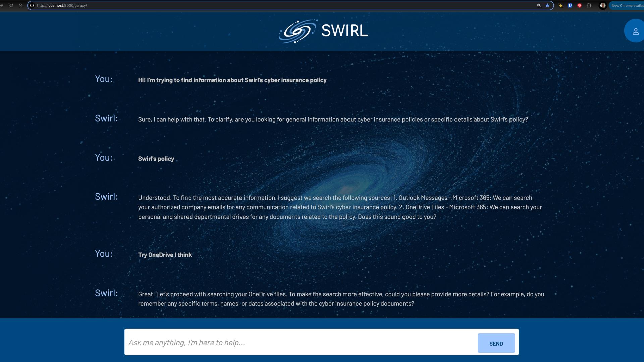Click Swirl's reply starting 'Sure, I can help'
Viewport: 644px width, 362px height.
click(333, 119)
